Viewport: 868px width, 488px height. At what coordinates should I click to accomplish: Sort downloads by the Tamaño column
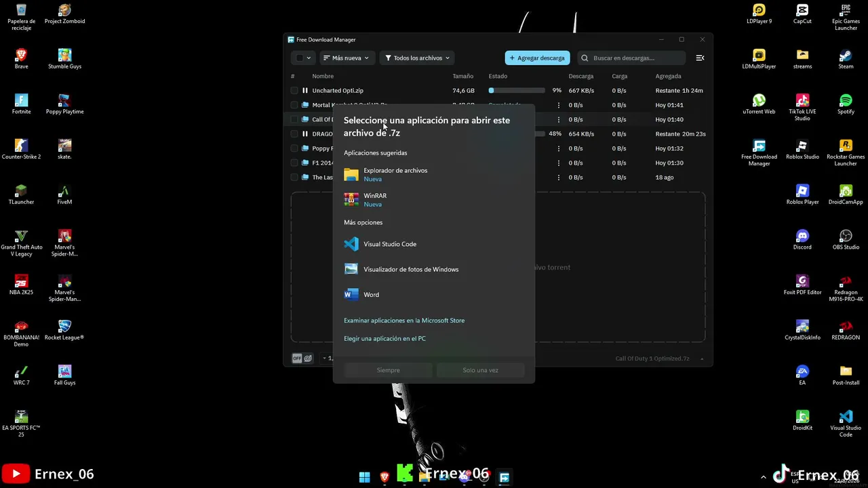(463, 77)
